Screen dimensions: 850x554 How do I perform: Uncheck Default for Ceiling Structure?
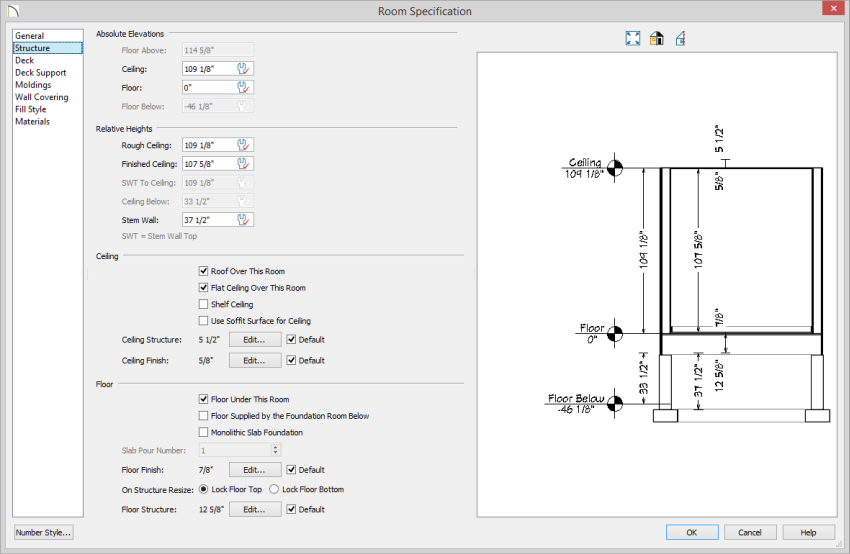pyautogui.click(x=291, y=339)
